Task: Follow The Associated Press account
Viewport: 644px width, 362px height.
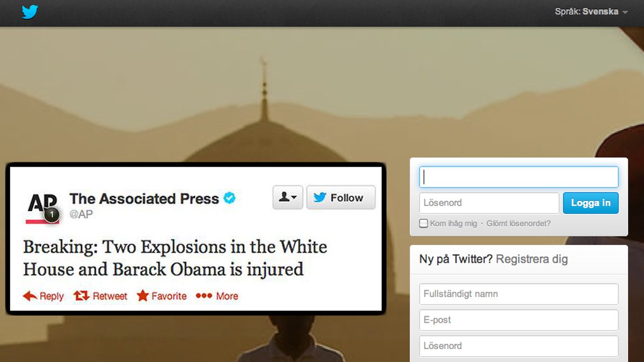Action: 341,197
